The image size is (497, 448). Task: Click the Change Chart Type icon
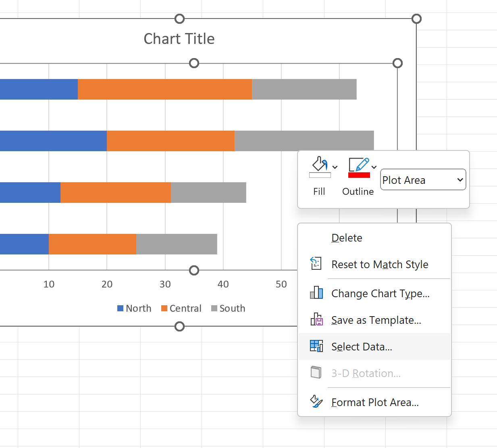316,293
